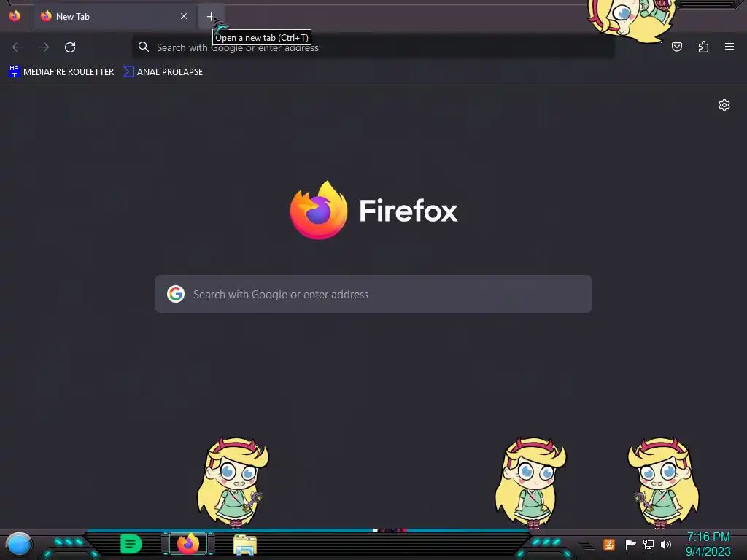747x560 pixels.
Task: Open the Extensions puzzle icon
Action: pyautogui.click(x=703, y=47)
